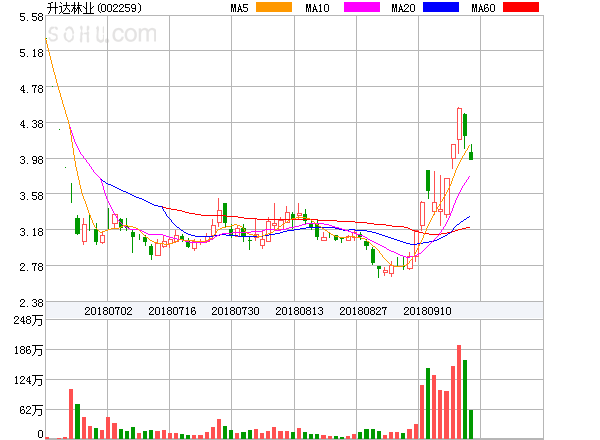600x440 pixels.
Task: Click the 2.38 price axis label
Action: tap(31, 303)
